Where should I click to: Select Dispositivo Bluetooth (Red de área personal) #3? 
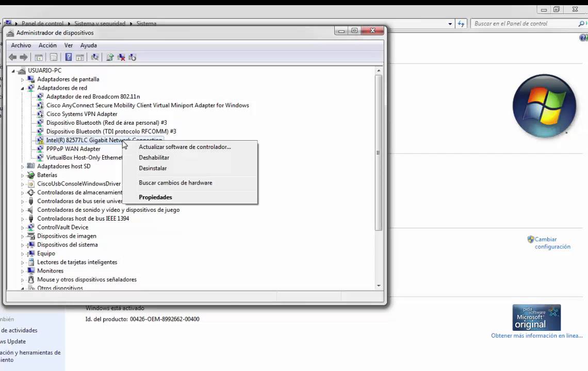[x=106, y=123]
